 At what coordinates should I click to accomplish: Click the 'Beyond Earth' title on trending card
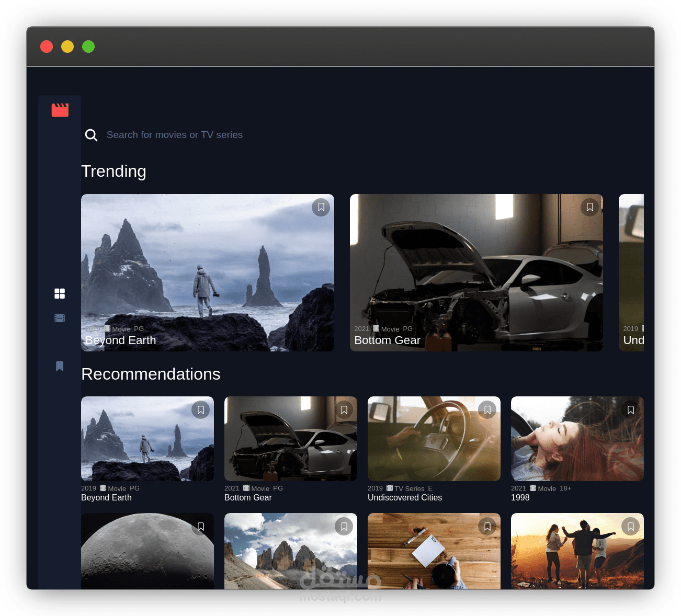[121, 340]
